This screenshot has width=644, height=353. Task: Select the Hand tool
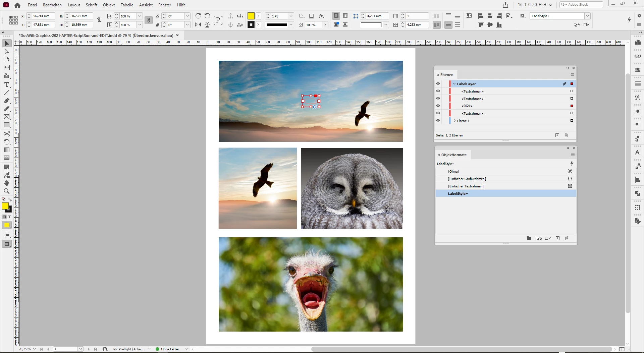pyautogui.click(x=7, y=183)
